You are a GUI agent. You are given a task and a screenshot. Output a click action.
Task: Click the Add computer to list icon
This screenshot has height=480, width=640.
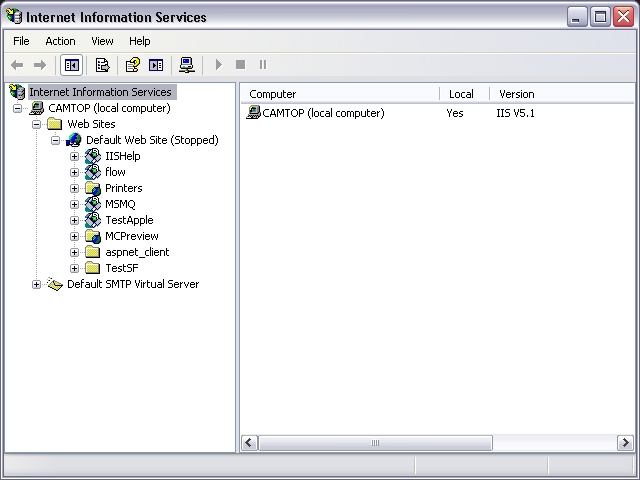click(x=187, y=65)
